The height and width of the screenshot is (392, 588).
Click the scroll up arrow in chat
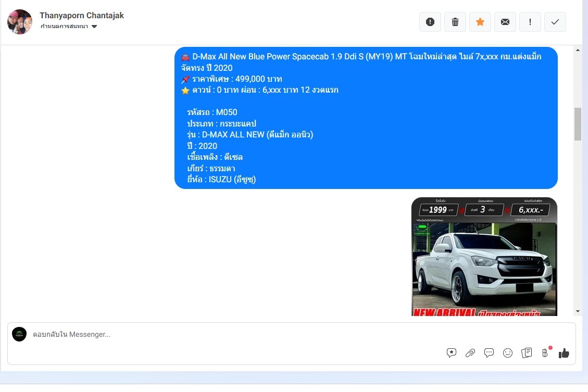tap(578, 50)
